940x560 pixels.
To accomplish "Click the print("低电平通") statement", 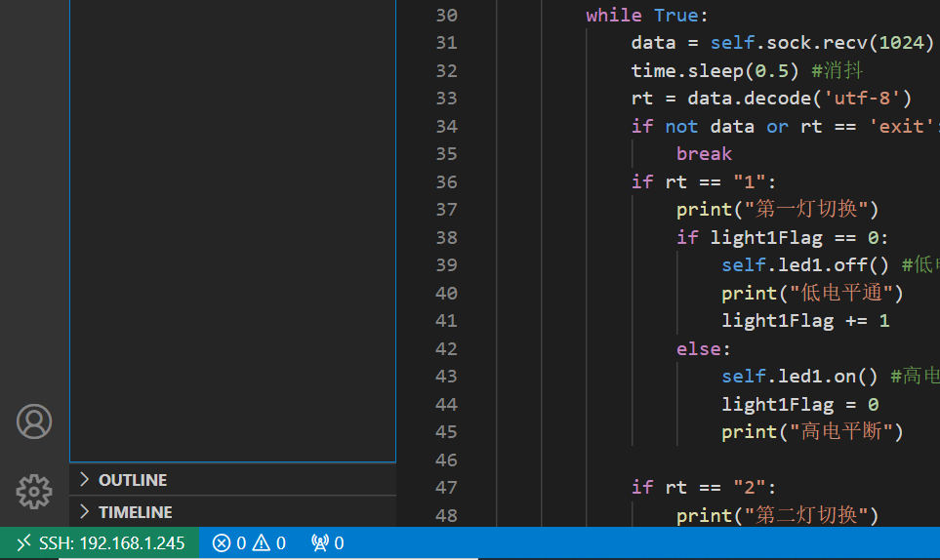I will tap(812, 294).
